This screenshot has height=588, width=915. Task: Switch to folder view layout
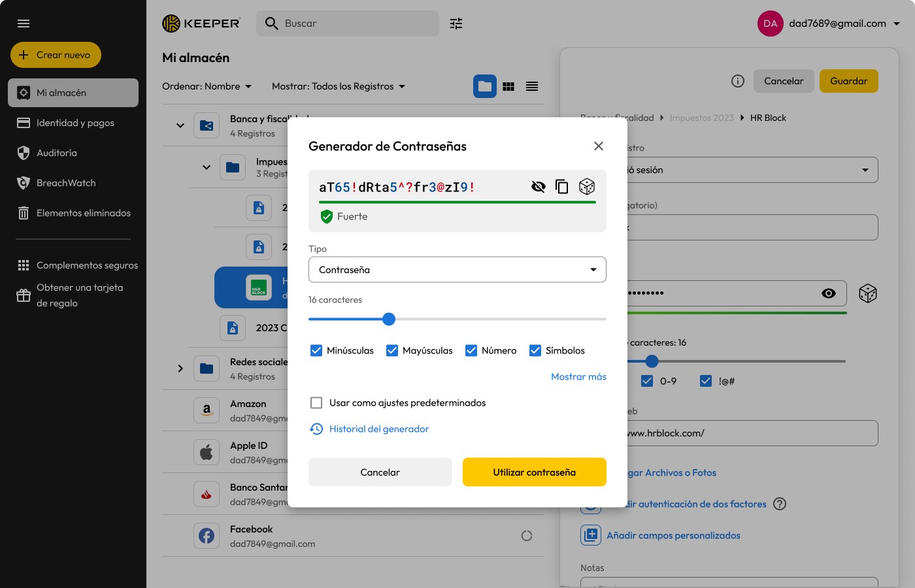tap(485, 86)
